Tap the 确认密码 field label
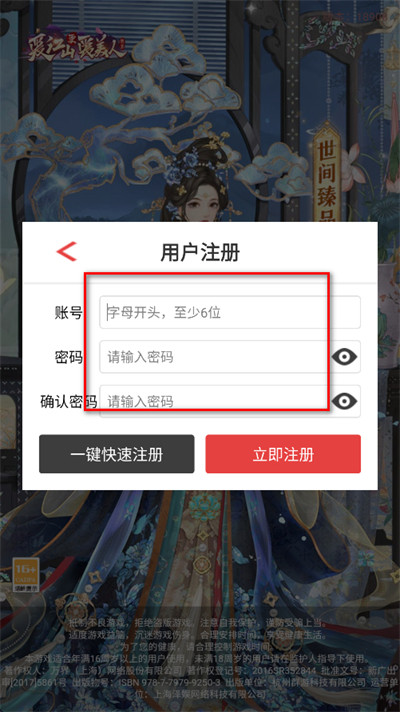Viewport: 400px width, 712px height. [x=69, y=402]
